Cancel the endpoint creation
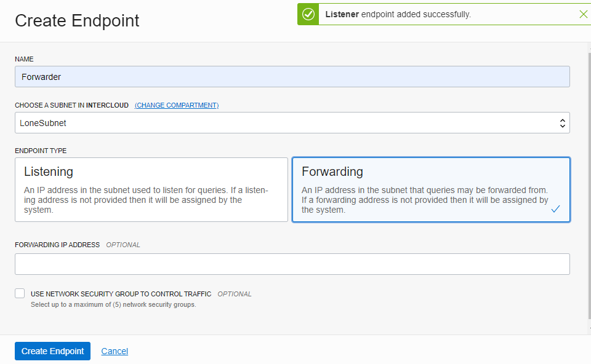This screenshot has height=364, width=591. [x=115, y=351]
